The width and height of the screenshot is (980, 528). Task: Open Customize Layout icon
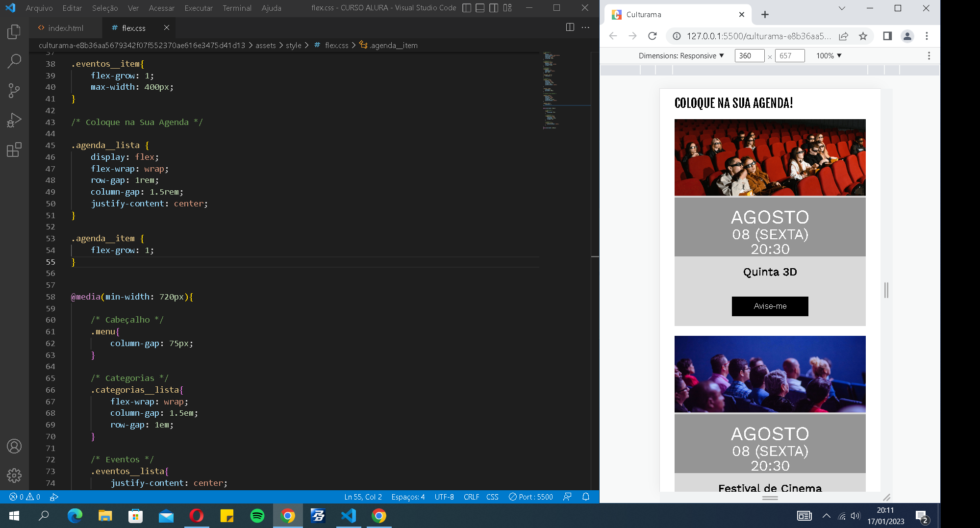[507, 8]
